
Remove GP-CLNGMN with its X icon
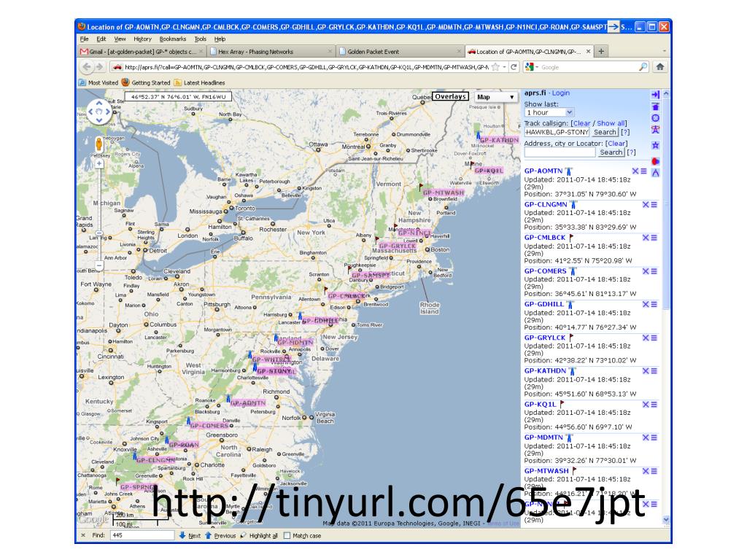click(646, 204)
